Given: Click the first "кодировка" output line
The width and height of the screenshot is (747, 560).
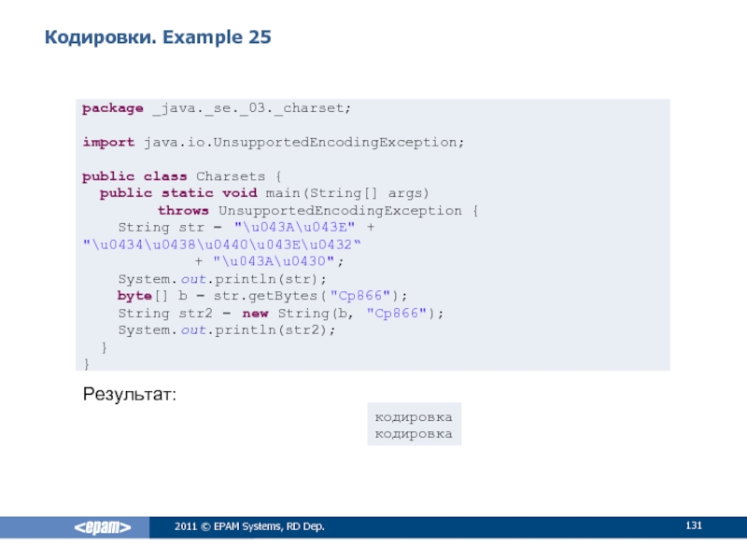Looking at the screenshot, I should click(414, 416).
